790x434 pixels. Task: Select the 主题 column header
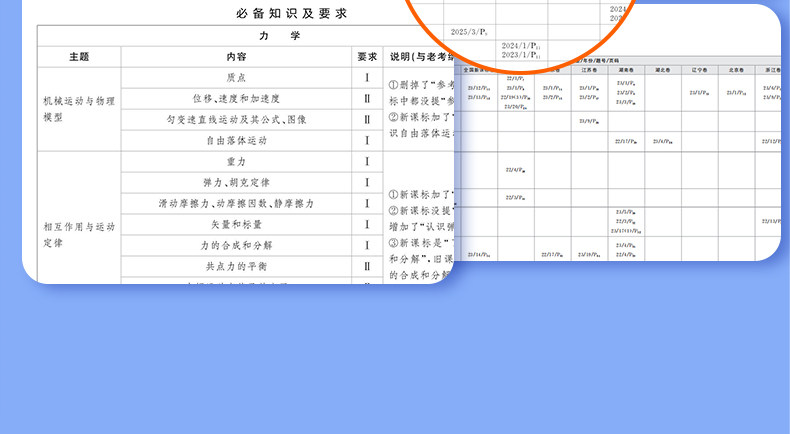tap(79, 57)
